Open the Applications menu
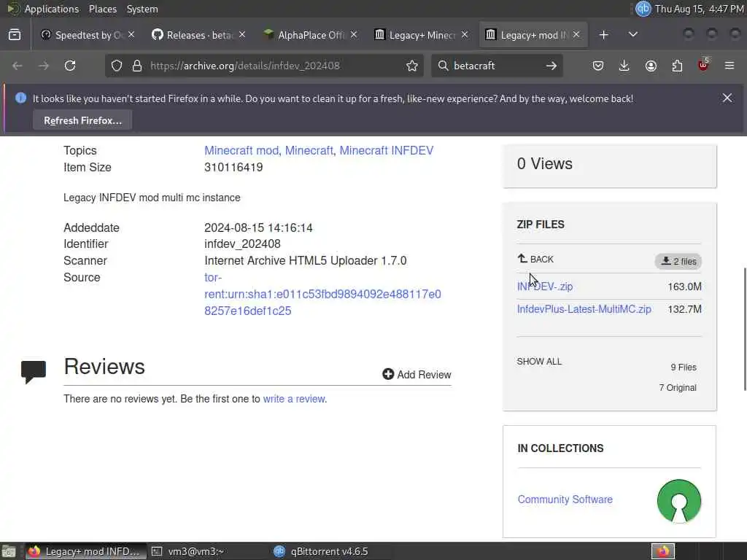 click(x=52, y=9)
